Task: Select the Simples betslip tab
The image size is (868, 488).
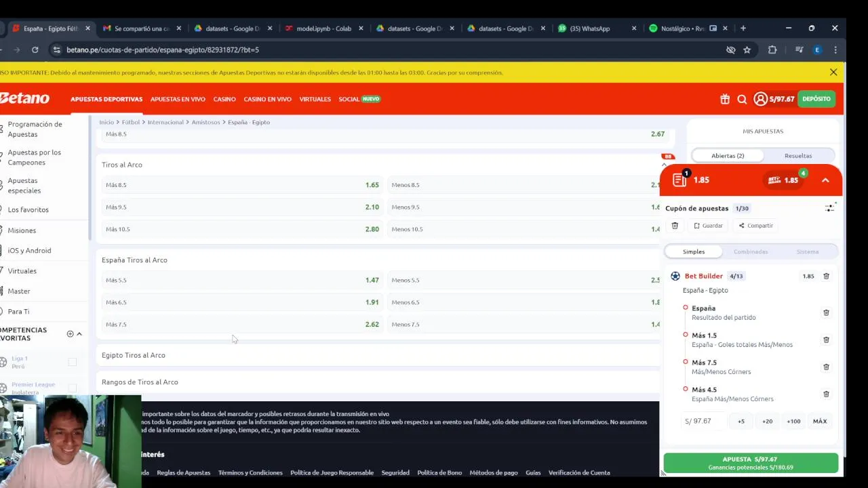Action: [693, 251]
